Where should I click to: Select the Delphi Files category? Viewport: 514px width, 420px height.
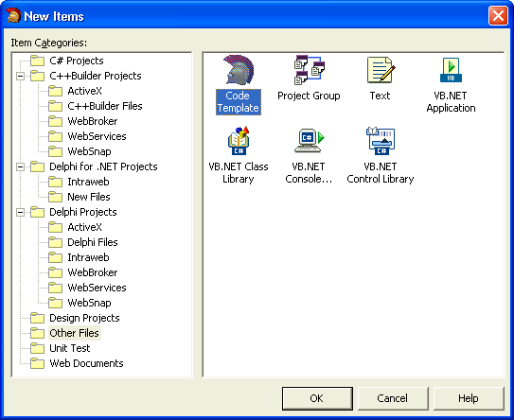[93, 242]
